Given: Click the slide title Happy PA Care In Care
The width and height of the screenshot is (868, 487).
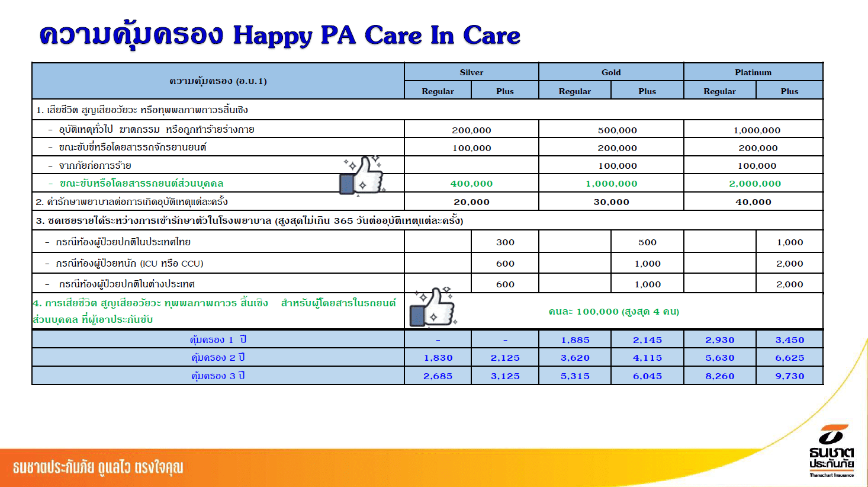Looking at the screenshot, I should (x=279, y=36).
